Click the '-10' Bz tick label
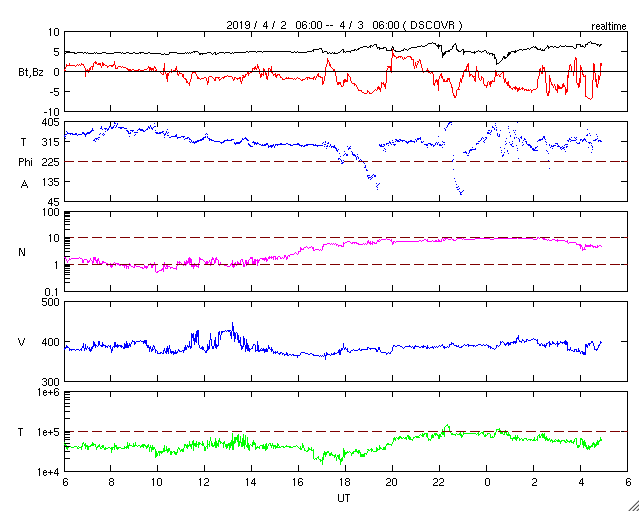The height and width of the screenshot is (512, 640). [53, 112]
